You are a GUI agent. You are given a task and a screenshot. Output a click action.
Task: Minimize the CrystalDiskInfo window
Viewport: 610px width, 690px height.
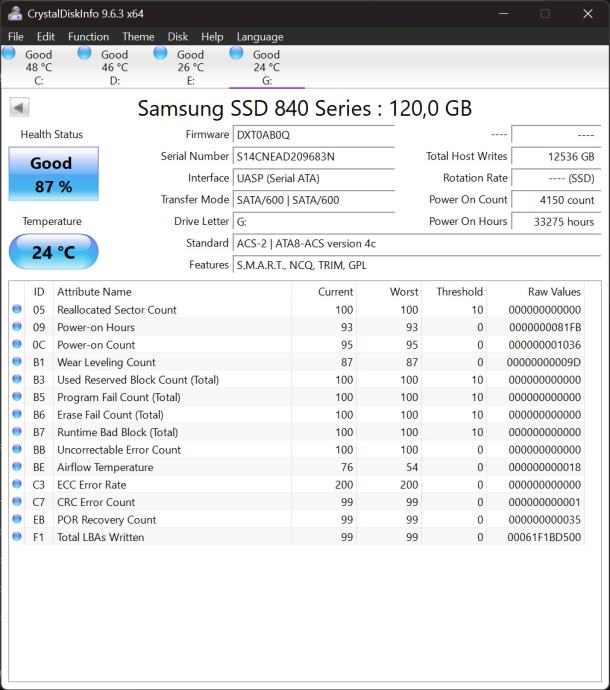click(x=503, y=13)
